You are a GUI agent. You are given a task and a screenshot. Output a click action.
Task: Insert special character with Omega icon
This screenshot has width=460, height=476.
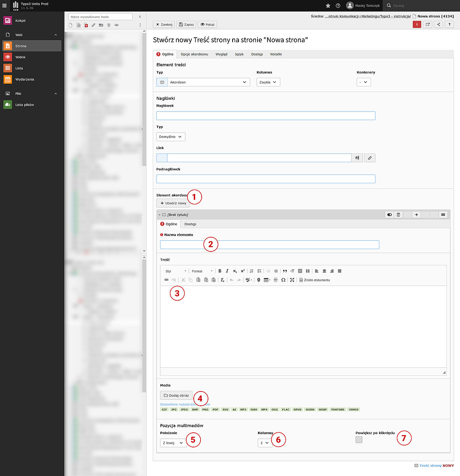click(283, 280)
